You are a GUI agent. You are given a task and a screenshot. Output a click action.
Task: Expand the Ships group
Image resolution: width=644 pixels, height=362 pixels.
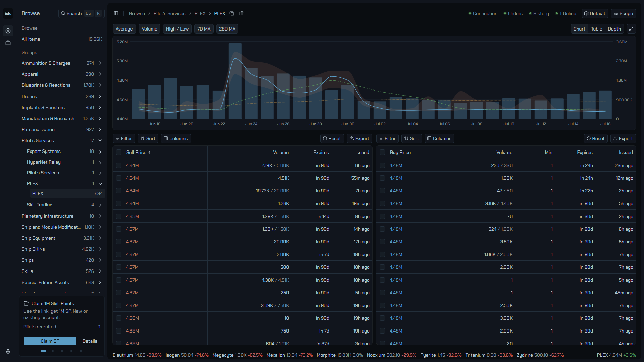tap(100, 260)
